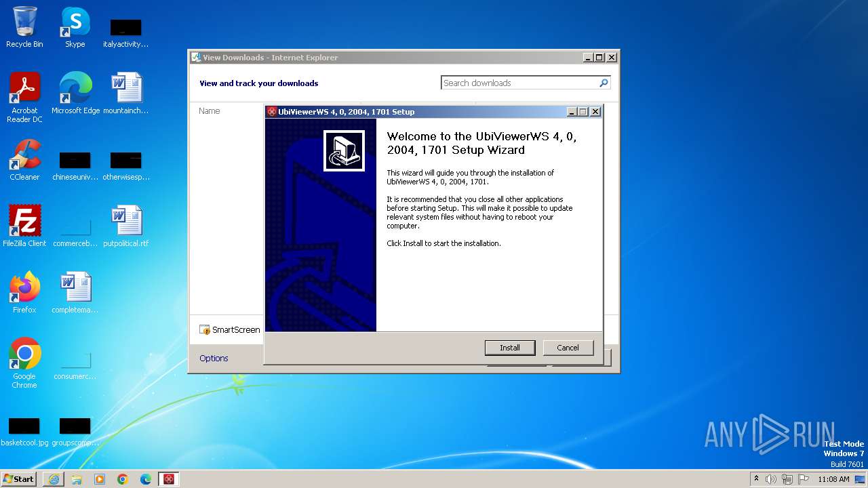Open the Start menu
This screenshot has height=488, width=868.
[18, 479]
